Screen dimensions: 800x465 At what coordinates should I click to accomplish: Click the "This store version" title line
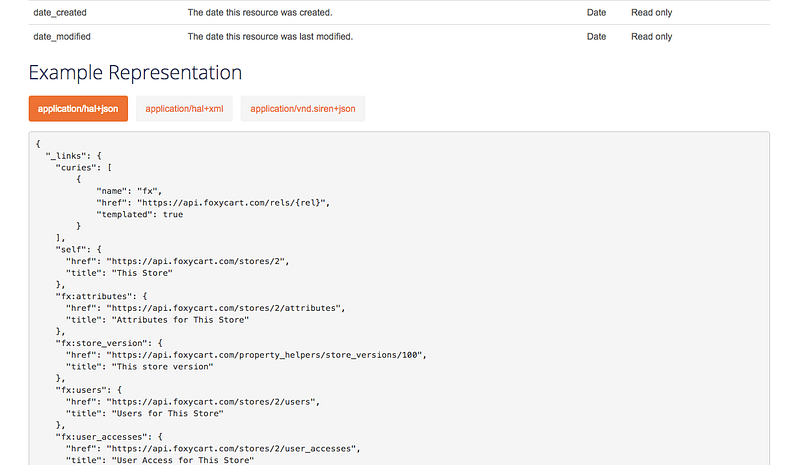[140, 367]
